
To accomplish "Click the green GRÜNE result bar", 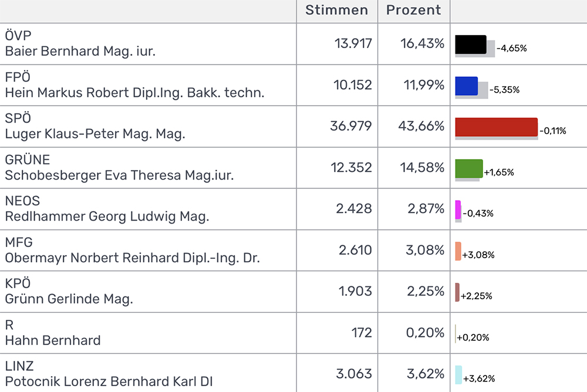I will pyautogui.click(x=468, y=168).
